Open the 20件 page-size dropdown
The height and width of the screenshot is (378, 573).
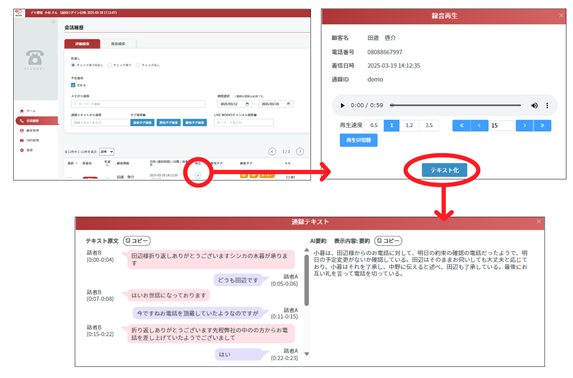pos(107,151)
